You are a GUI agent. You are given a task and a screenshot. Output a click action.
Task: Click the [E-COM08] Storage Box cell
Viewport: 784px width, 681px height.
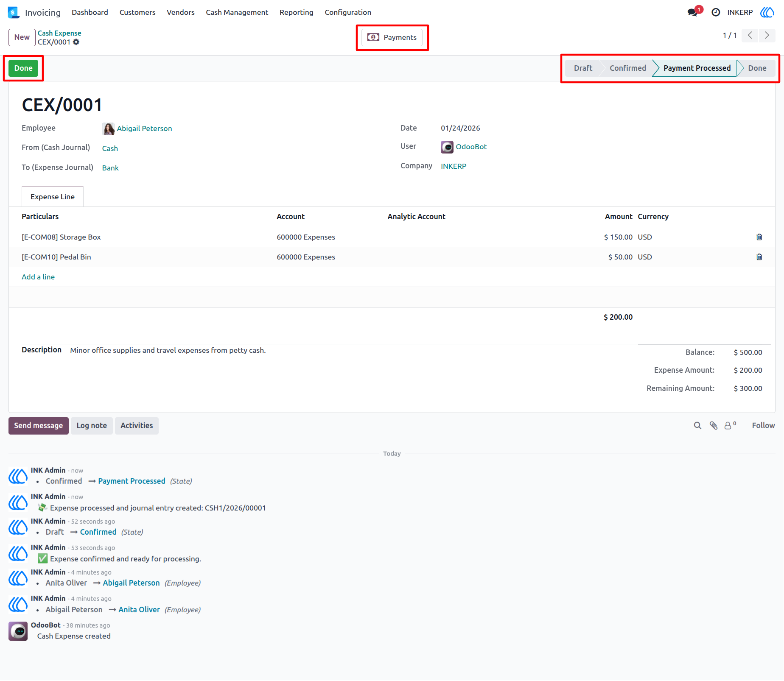pyautogui.click(x=61, y=237)
